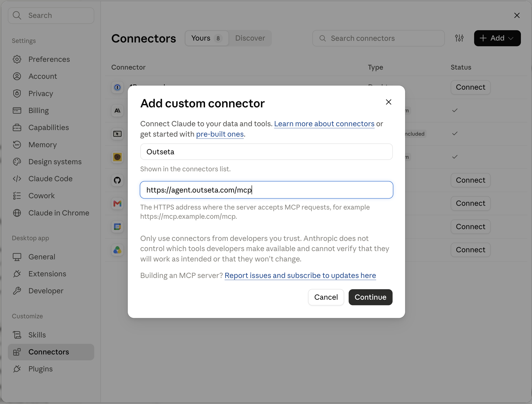Open the Cowork list icon
The width and height of the screenshot is (532, 404).
[17, 196]
